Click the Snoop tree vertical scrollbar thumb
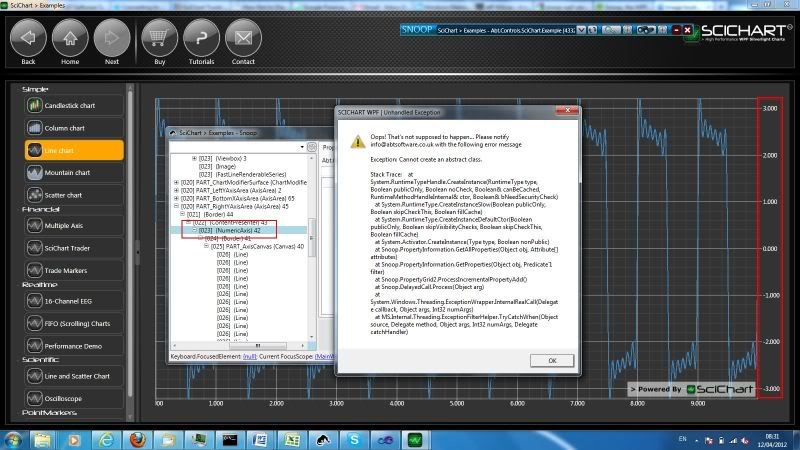Viewport: 800px width, 450px height. point(311,238)
